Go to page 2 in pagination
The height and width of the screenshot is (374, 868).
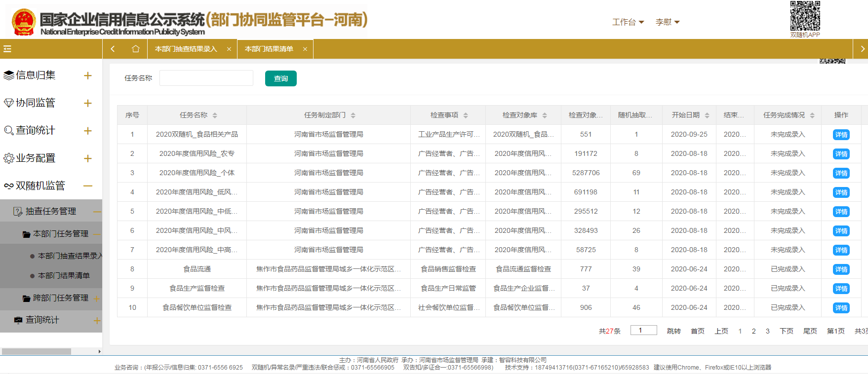pyautogui.click(x=754, y=331)
